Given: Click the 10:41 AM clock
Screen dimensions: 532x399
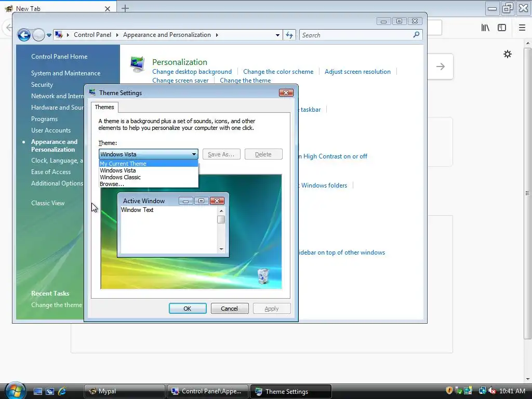Looking at the screenshot, I should pos(512,391).
